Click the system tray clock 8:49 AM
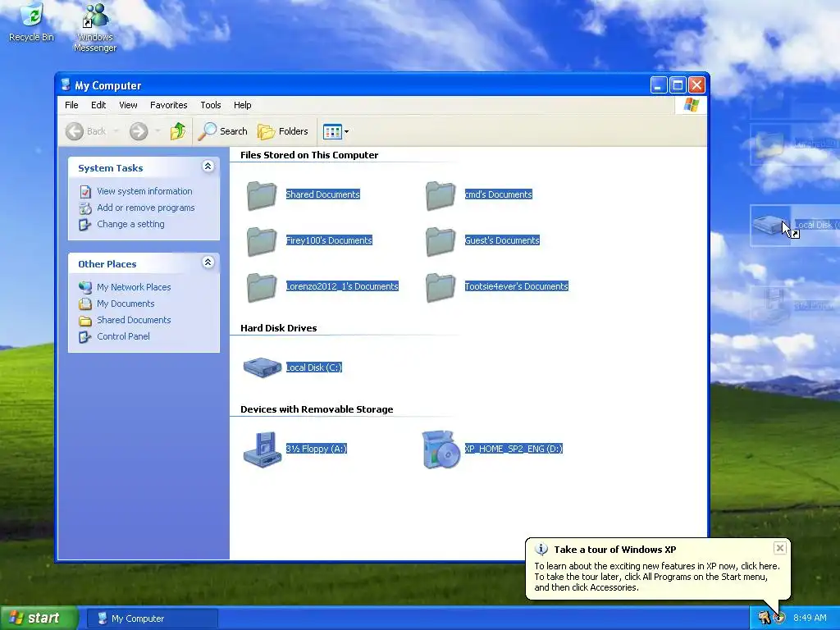 coord(810,619)
